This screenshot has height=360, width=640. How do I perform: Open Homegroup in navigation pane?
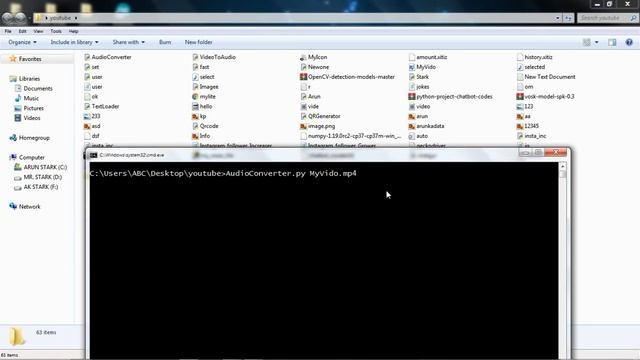pyautogui.click(x=34, y=138)
